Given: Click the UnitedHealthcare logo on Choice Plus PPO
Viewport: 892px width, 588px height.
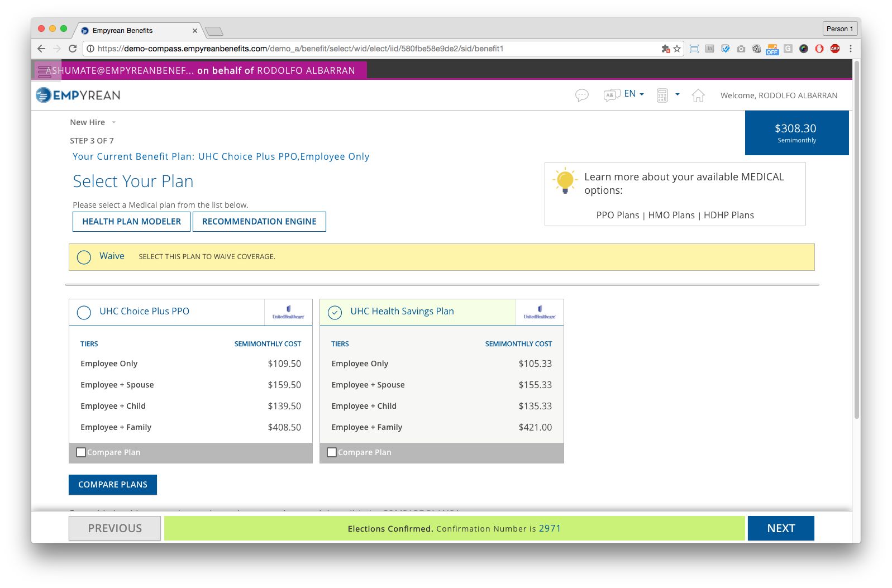Looking at the screenshot, I should coord(288,312).
